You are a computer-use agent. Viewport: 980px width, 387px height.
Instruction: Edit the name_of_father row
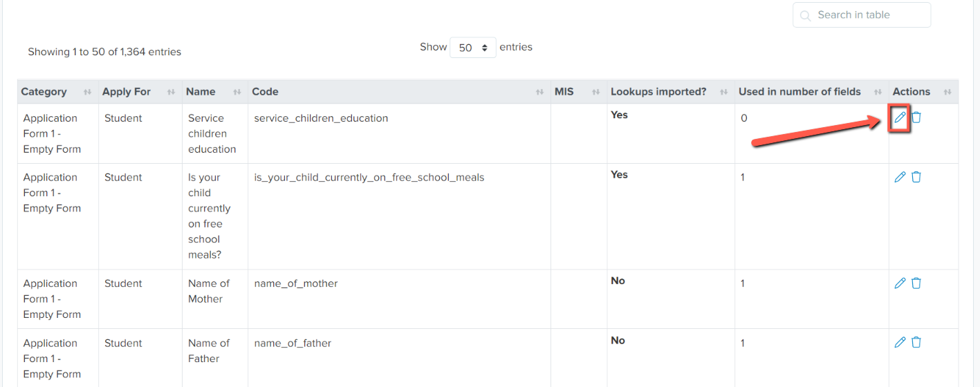point(899,342)
